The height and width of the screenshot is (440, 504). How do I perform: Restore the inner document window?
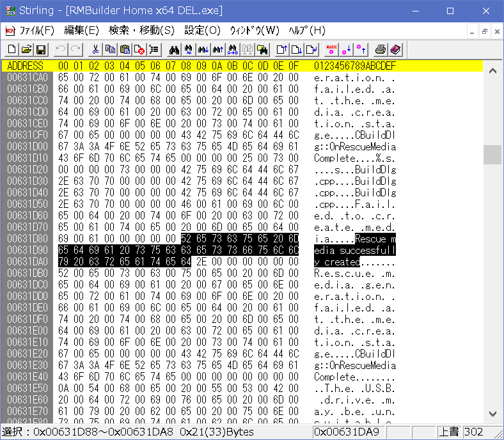pyautogui.click(x=485, y=31)
